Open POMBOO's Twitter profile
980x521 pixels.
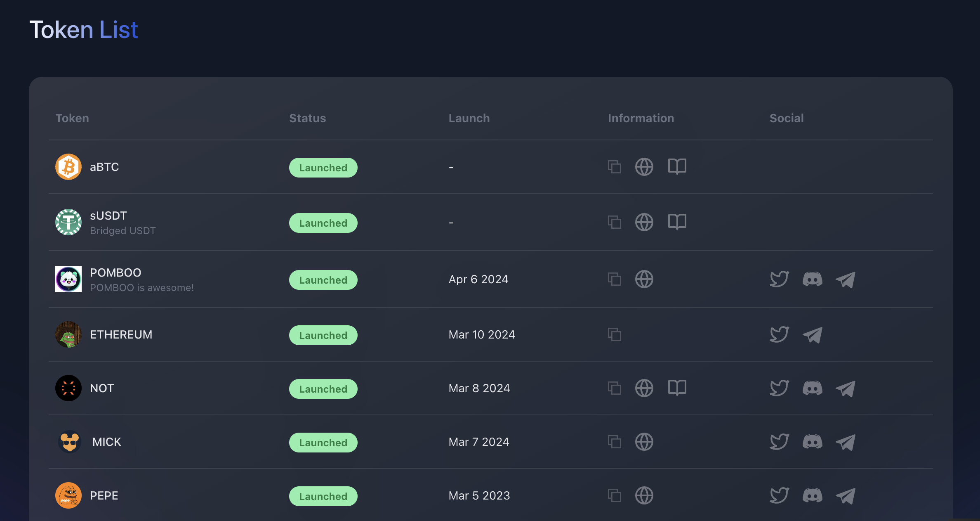(x=779, y=279)
